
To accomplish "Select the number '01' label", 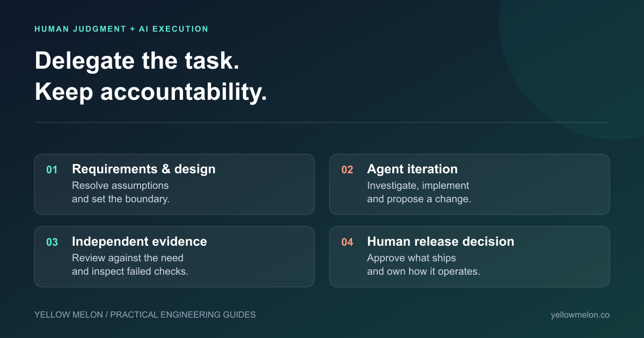I will [x=52, y=170].
